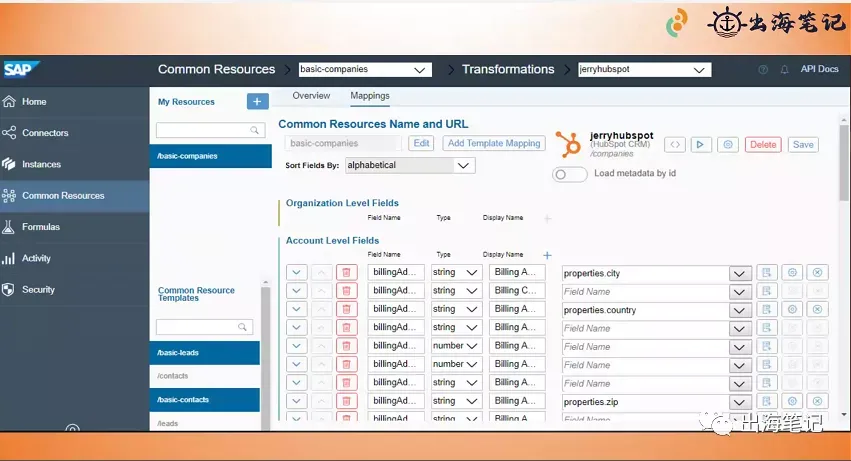Click the My Resources search field

(211, 130)
